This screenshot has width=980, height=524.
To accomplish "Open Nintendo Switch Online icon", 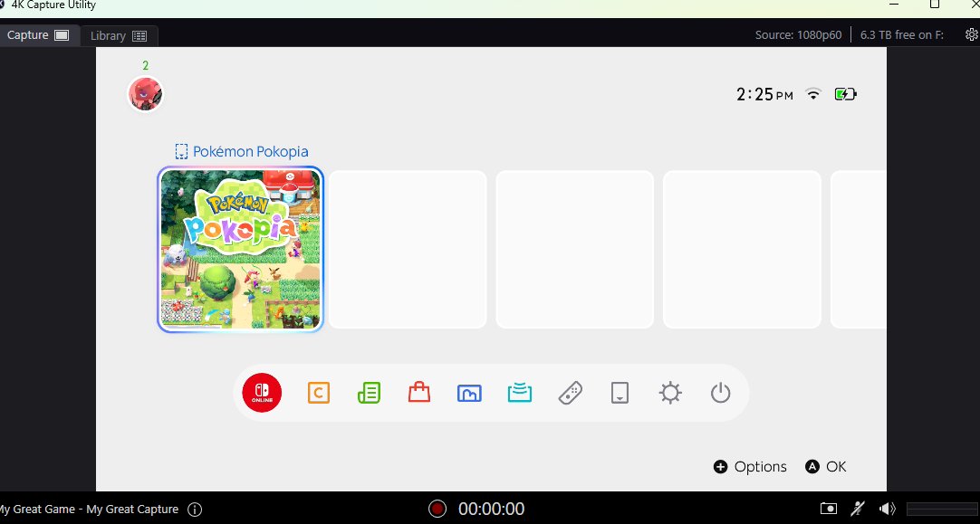I will [262, 393].
